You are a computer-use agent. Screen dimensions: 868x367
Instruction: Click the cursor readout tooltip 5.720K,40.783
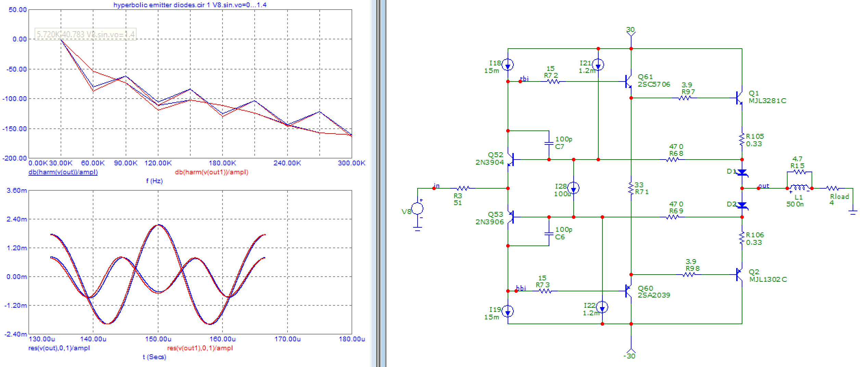click(x=86, y=34)
